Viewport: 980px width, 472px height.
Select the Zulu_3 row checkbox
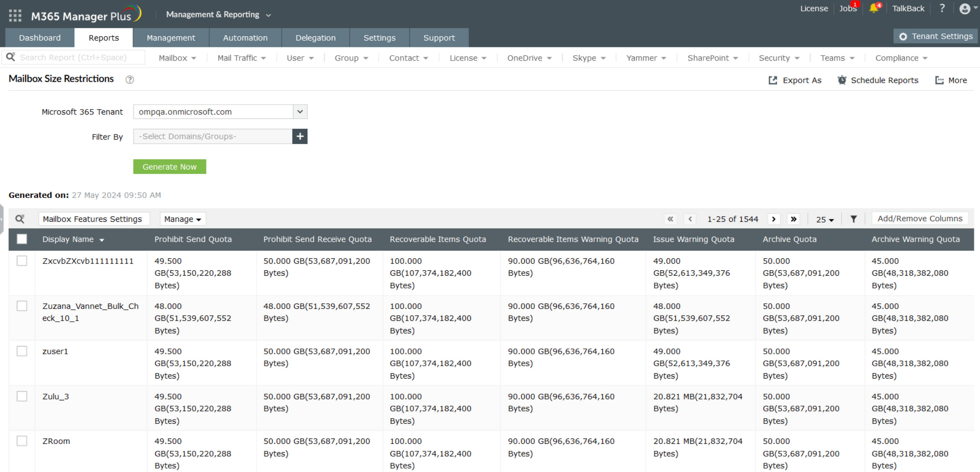pos(22,396)
